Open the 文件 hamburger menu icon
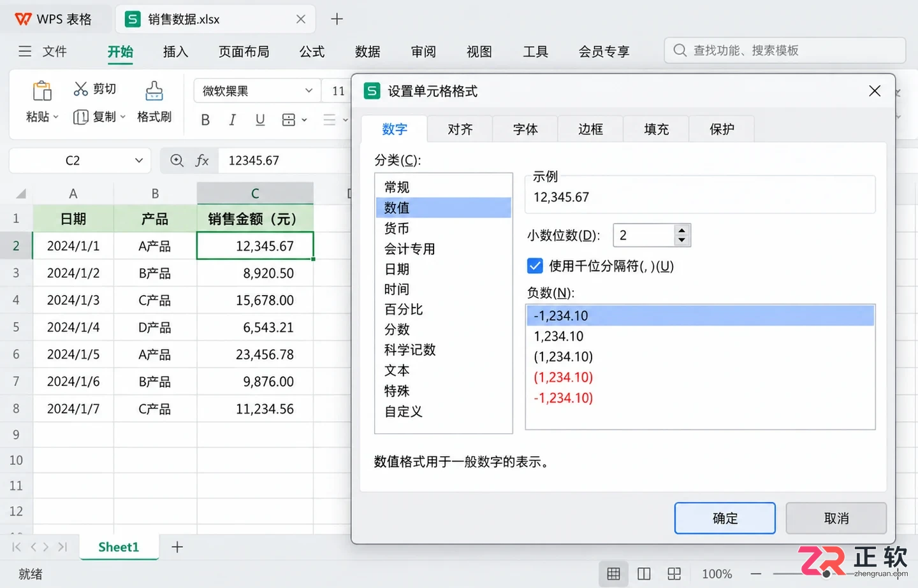Viewport: 918px width, 588px height. [x=25, y=52]
